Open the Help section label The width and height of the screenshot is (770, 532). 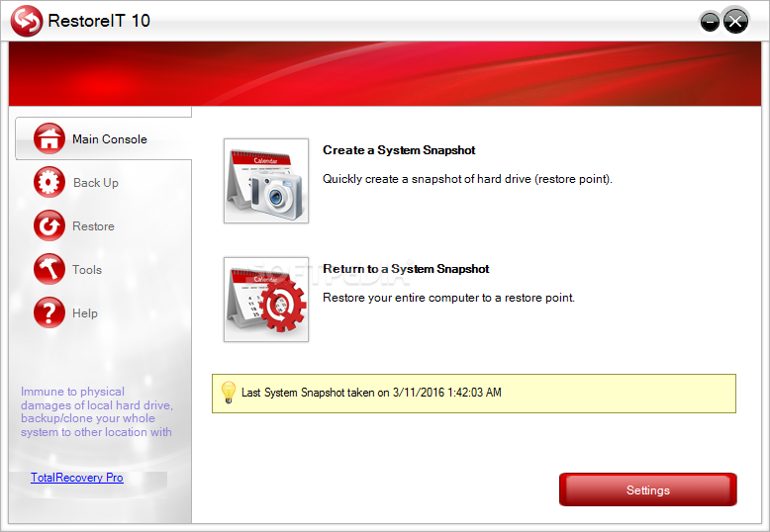pyautogui.click(x=85, y=313)
